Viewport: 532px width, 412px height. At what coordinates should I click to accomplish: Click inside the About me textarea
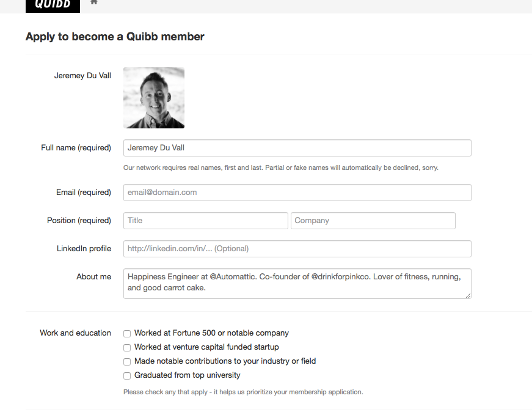point(297,284)
